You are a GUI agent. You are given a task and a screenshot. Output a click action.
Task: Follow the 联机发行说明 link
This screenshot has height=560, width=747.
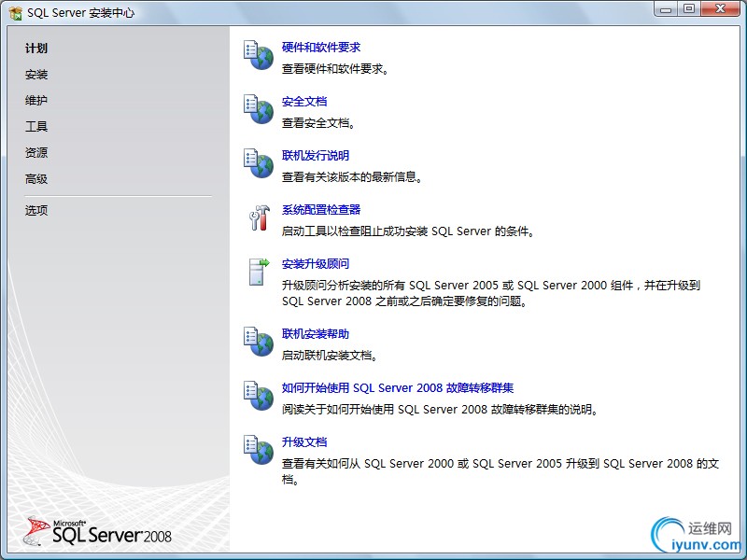316,156
